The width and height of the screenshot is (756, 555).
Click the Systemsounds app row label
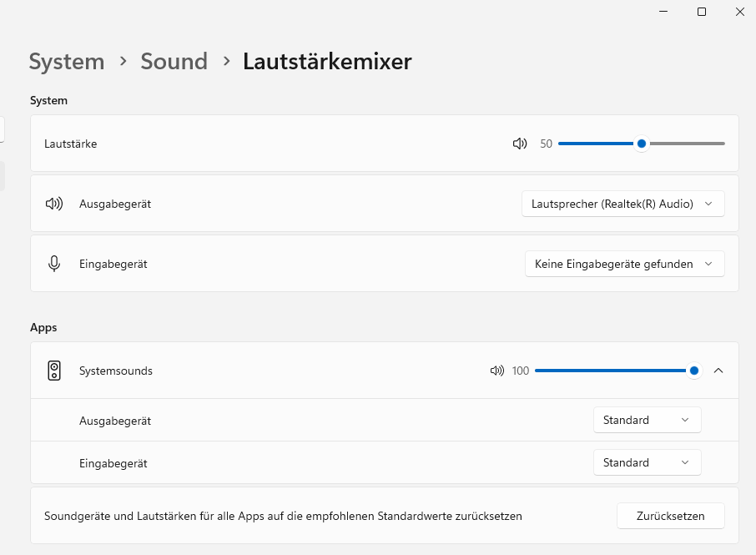(116, 371)
